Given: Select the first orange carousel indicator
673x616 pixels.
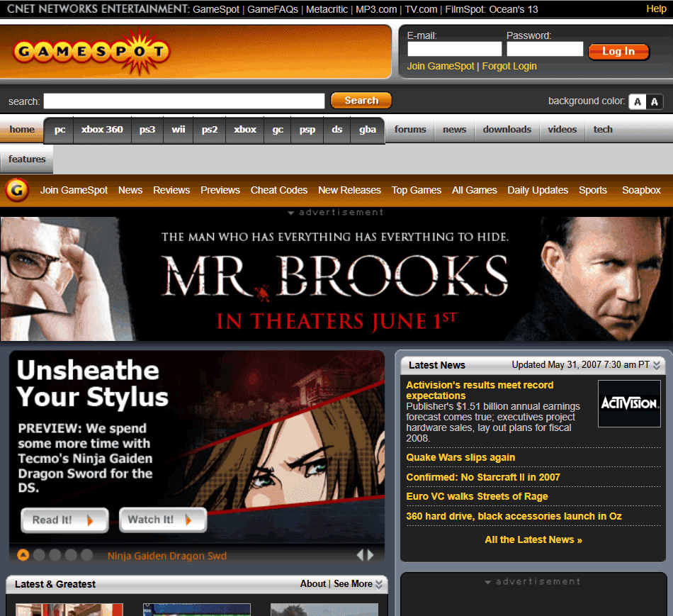Looking at the screenshot, I should [x=23, y=555].
